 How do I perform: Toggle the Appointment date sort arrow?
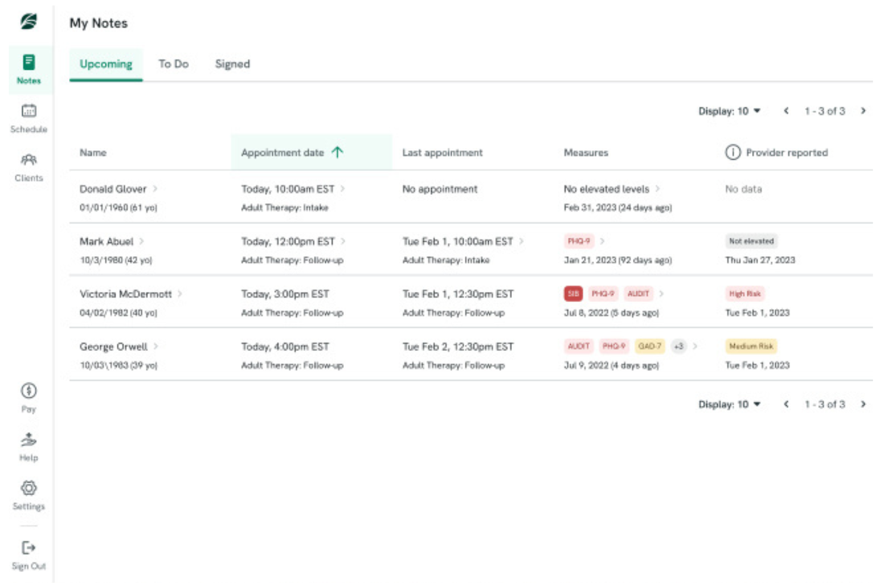coord(337,153)
